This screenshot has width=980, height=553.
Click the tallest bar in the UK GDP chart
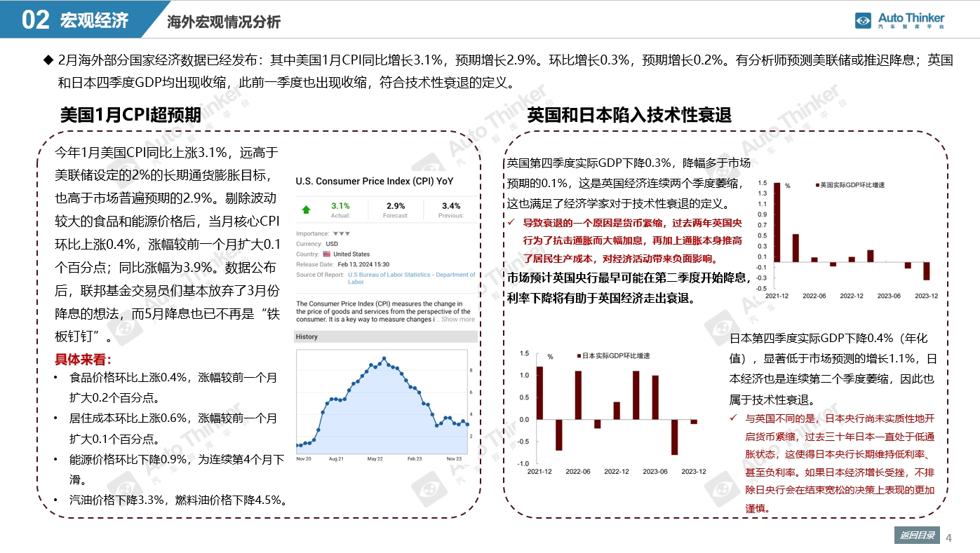[x=777, y=221]
